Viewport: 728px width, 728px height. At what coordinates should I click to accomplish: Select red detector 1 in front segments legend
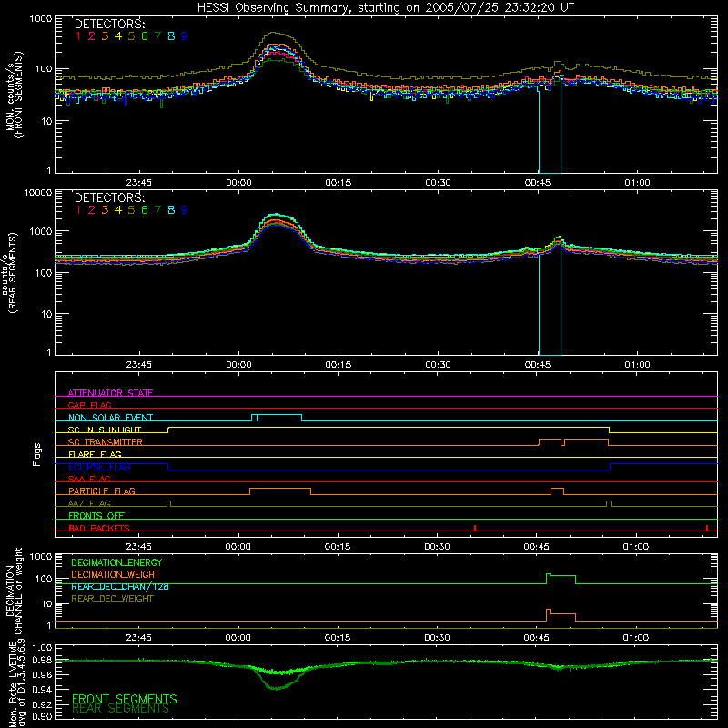pyautogui.click(x=78, y=36)
